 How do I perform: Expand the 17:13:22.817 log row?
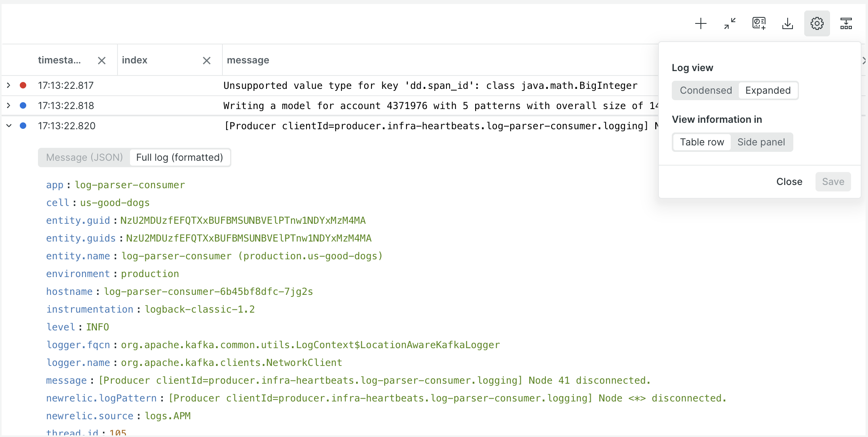point(8,85)
